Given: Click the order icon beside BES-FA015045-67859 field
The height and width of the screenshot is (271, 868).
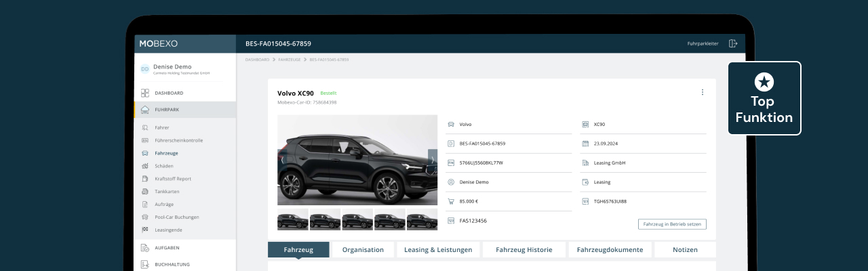Looking at the screenshot, I should click(451, 144).
